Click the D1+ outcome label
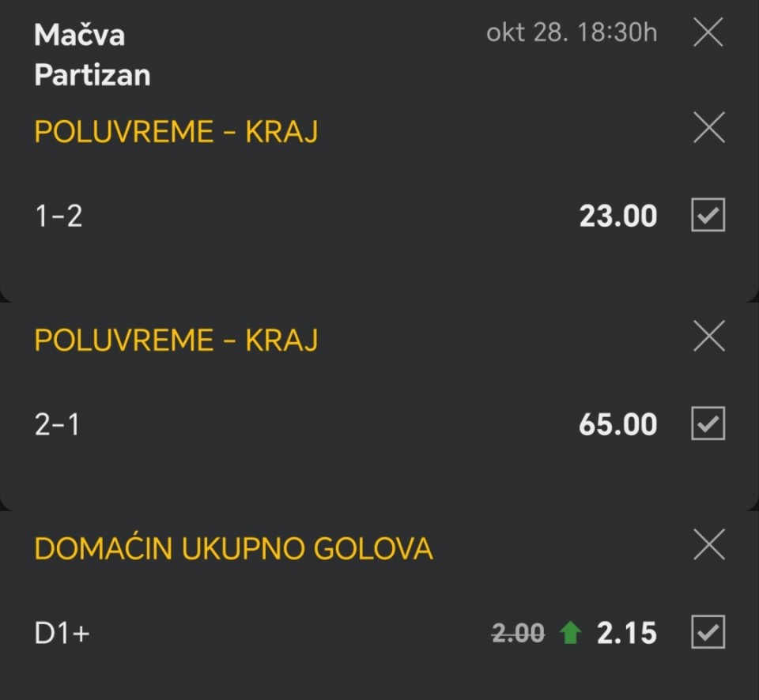This screenshot has width=759, height=700. [62, 634]
